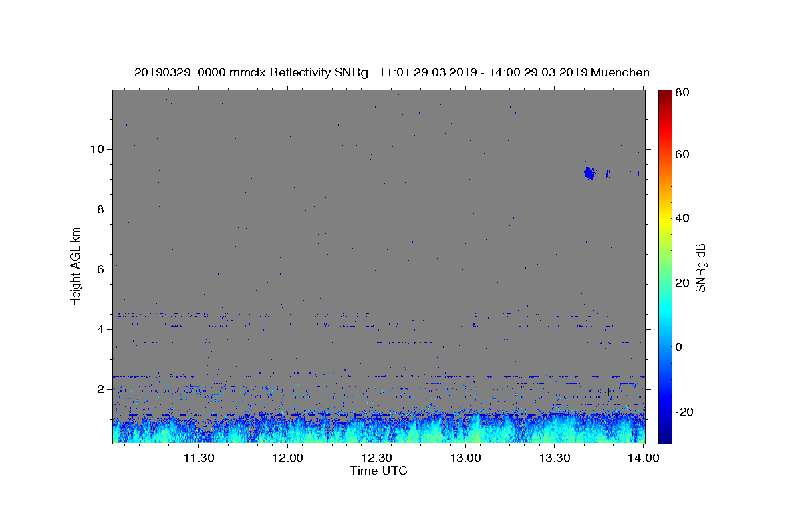Screen dimensions: 798x532
Task: Click the 13:30 time tick label
Action: pos(555,458)
